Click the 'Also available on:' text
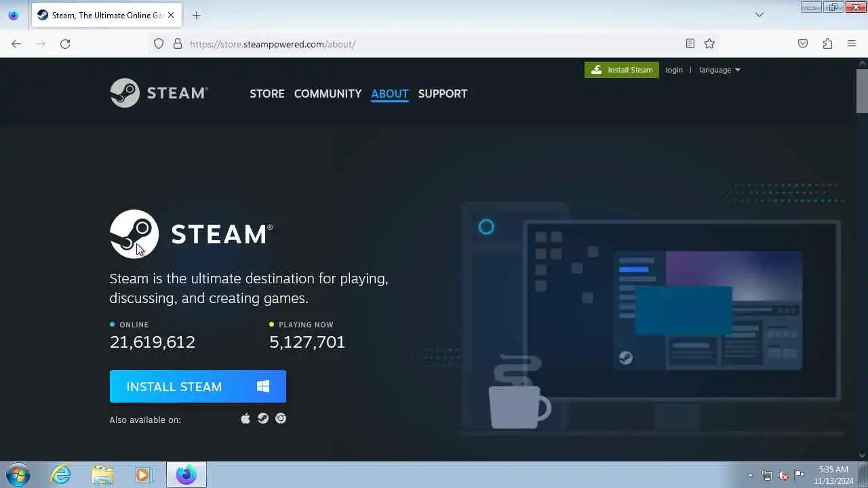868x488 pixels. (145, 420)
